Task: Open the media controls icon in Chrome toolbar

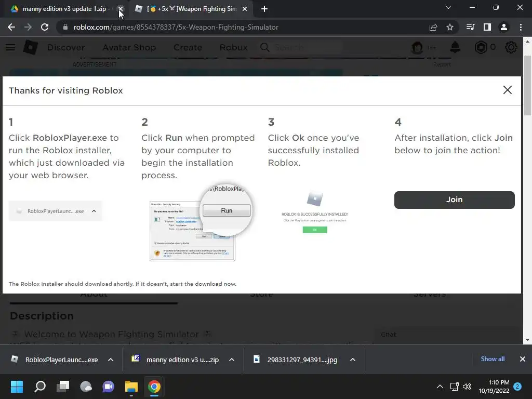Action: (x=470, y=27)
